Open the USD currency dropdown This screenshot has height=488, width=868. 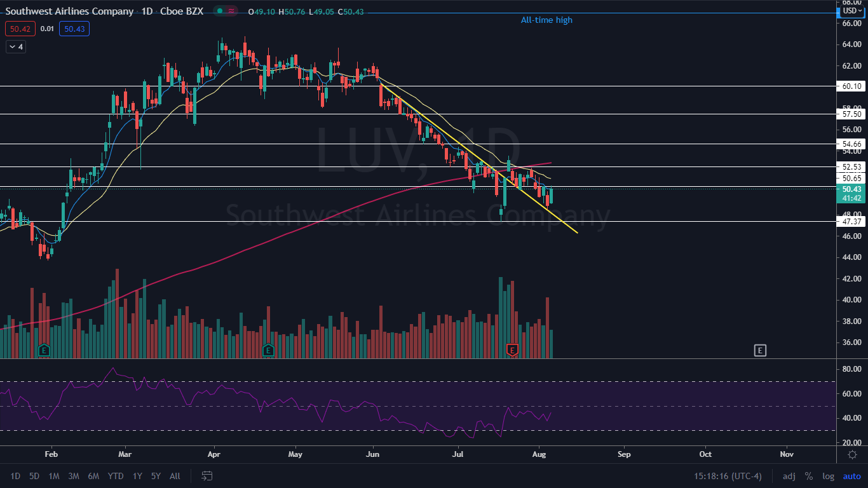click(851, 10)
